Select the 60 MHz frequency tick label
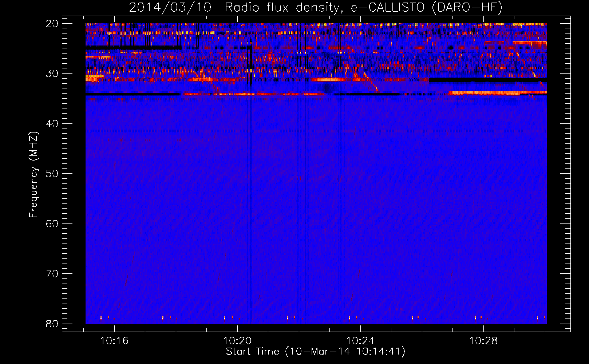 click(x=52, y=223)
